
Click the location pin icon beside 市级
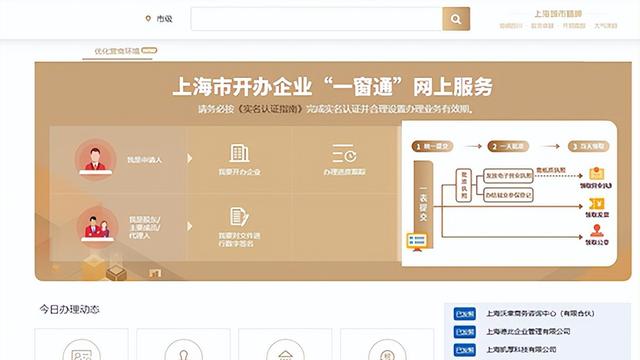(x=148, y=18)
